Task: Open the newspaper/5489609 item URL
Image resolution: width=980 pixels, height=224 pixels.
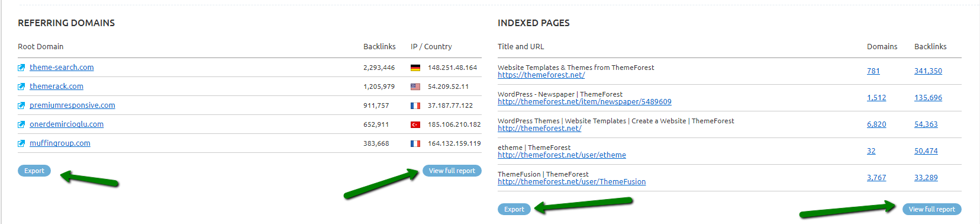Action: coord(585,102)
